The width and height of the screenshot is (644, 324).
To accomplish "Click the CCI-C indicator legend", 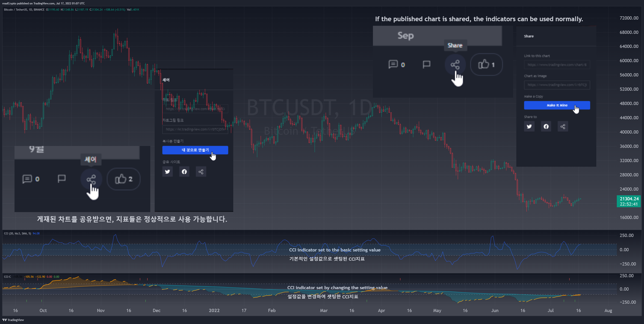I will tap(7, 277).
